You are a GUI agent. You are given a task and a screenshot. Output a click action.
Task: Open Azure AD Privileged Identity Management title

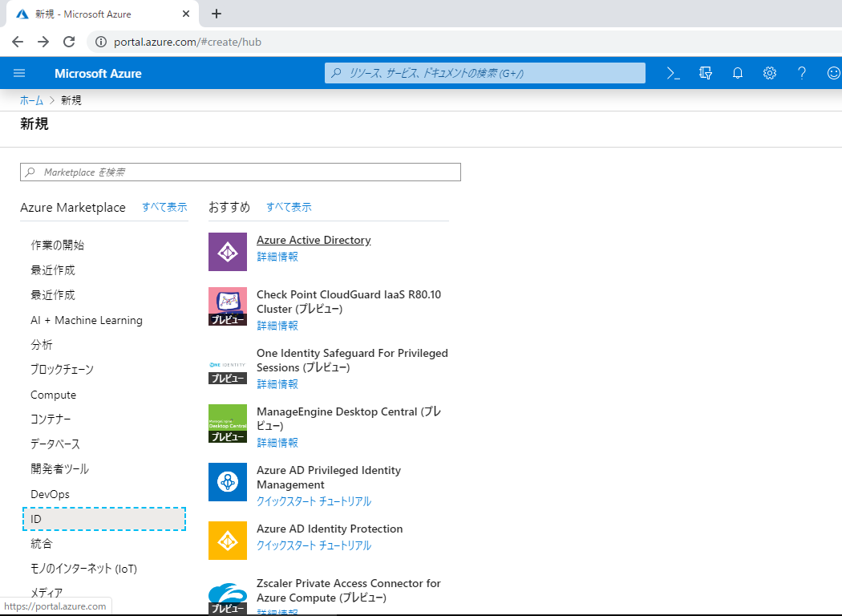click(x=329, y=477)
